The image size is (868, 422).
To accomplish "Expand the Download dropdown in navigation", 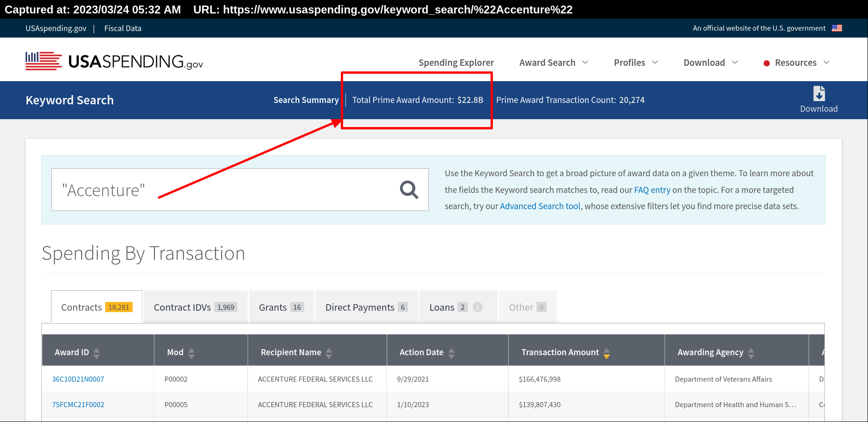I will click(710, 63).
